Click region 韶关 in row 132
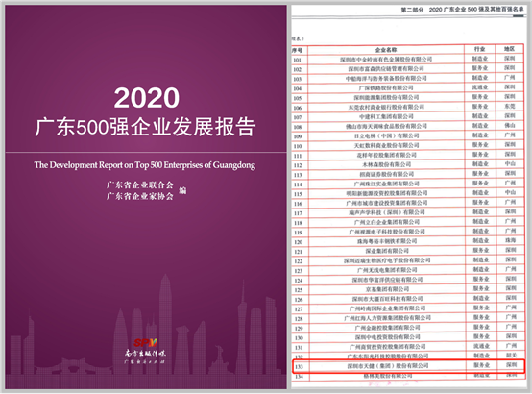 pos(511,355)
